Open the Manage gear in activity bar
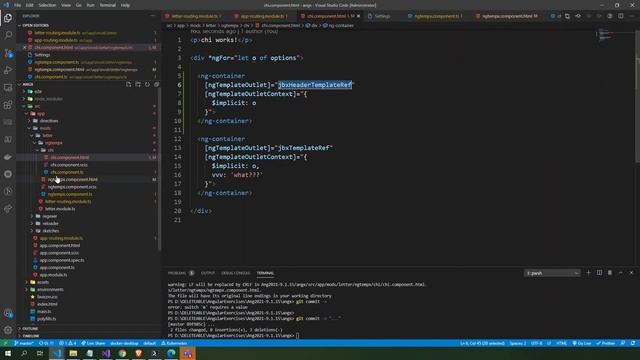This screenshot has height=360, width=640. [x=8, y=330]
